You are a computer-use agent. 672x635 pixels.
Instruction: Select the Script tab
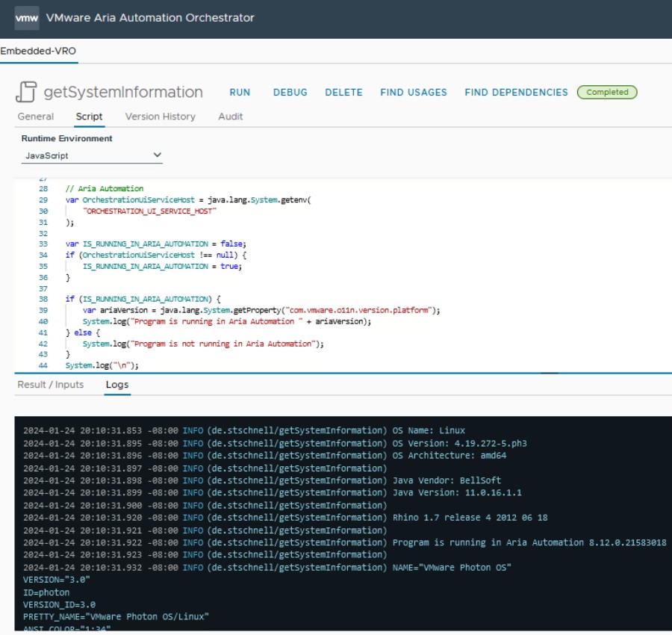click(89, 117)
